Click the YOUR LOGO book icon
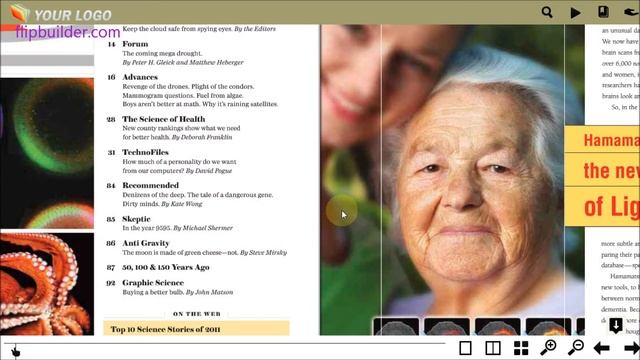This screenshot has width=640, height=360. [19, 13]
